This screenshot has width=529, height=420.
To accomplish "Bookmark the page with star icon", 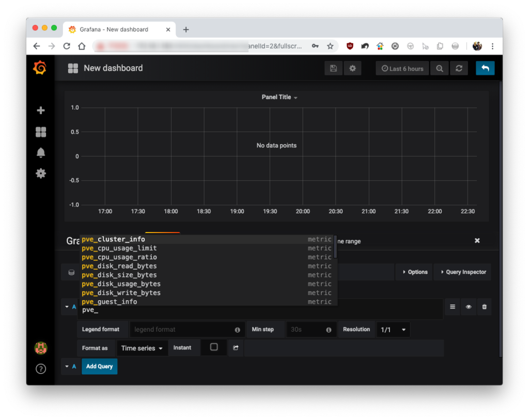I will tap(330, 46).
